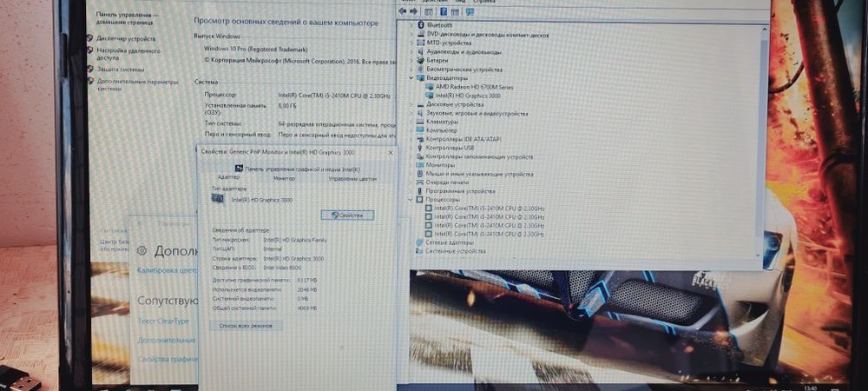This screenshot has height=391, width=868.
Task: Close the Generic PnP Monitor properties dialog
Action: coord(391,152)
